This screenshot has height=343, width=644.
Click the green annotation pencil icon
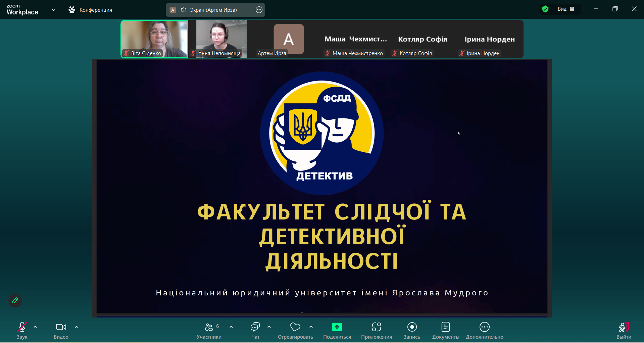click(15, 301)
